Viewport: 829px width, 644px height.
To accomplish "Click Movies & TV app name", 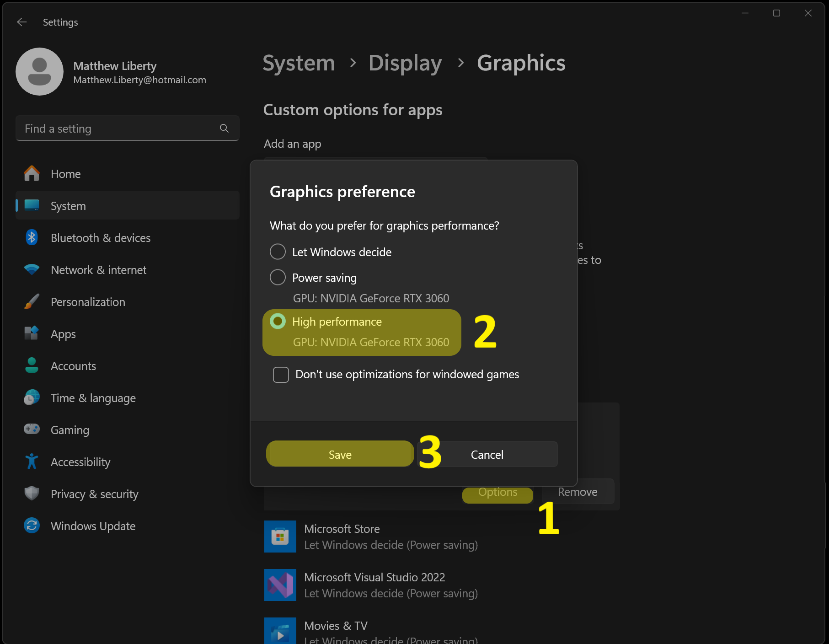I will tap(336, 626).
